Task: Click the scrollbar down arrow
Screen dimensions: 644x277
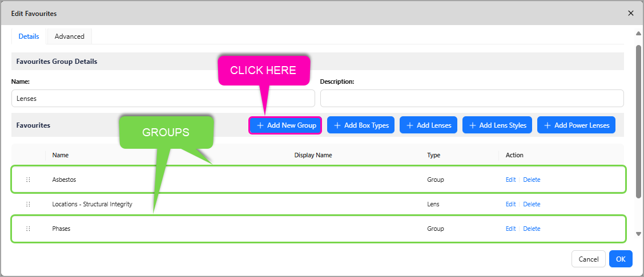Action: [638, 234]
